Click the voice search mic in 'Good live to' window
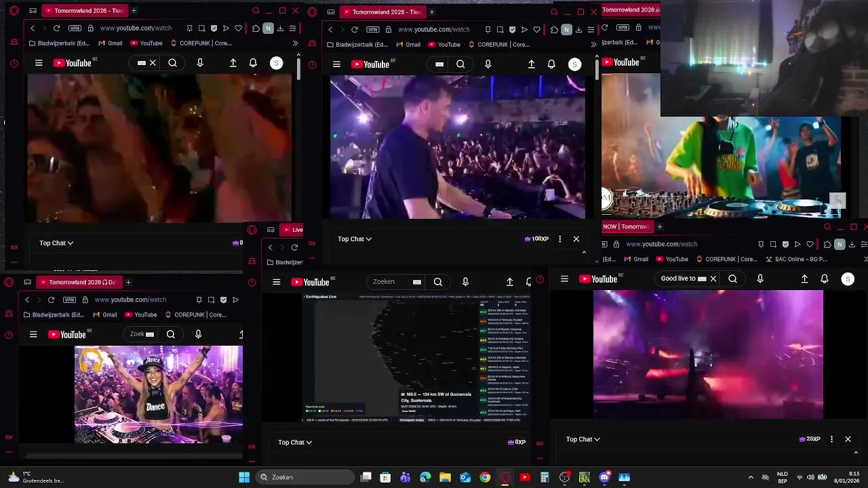Screen dimensions: 868x488 point(760,279)
